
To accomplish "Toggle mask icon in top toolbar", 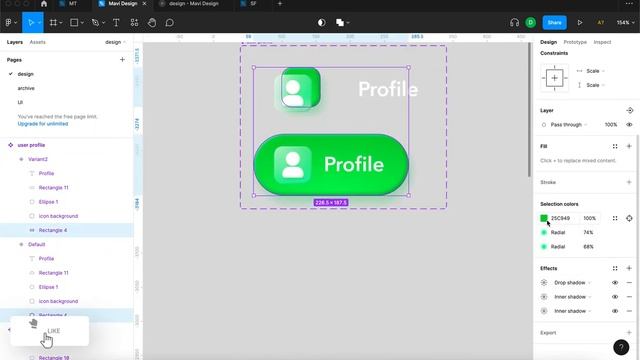I will click(x=322, y=23).
